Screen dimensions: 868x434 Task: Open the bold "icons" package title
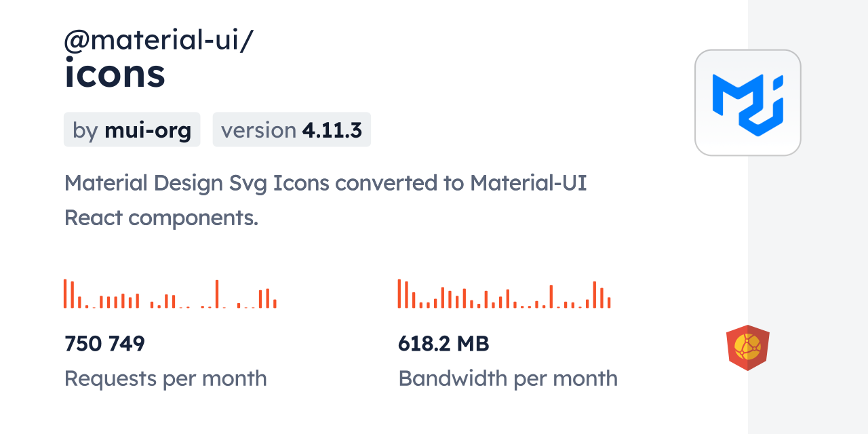[115, 74]
